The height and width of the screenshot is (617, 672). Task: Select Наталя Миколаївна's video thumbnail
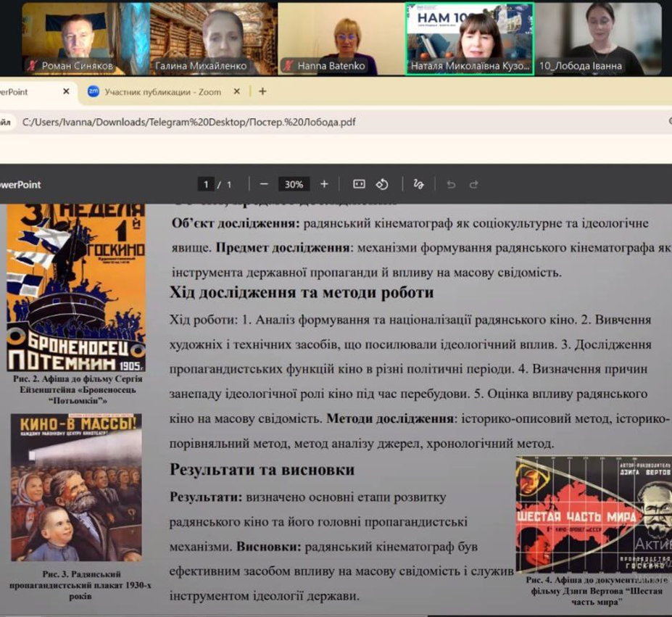pyautogui.click(x=470, y=38)
